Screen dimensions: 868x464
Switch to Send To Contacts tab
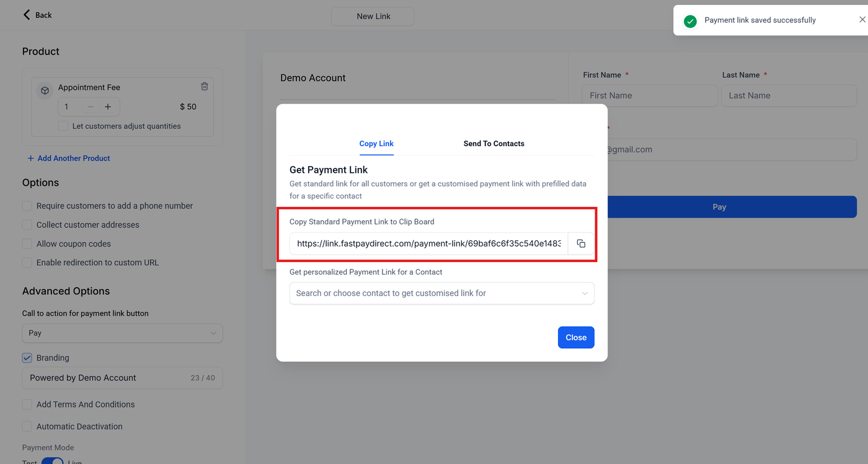(x=494, y=144)
